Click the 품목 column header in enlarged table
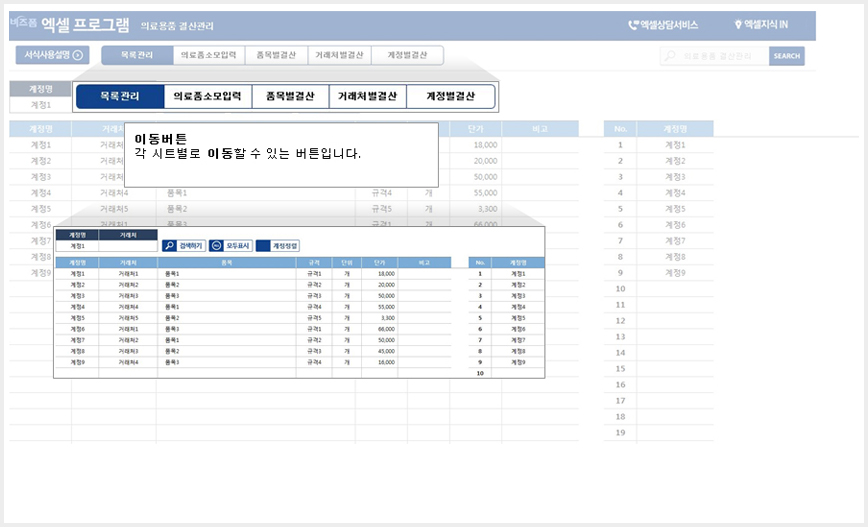 (x=226, y=262)
